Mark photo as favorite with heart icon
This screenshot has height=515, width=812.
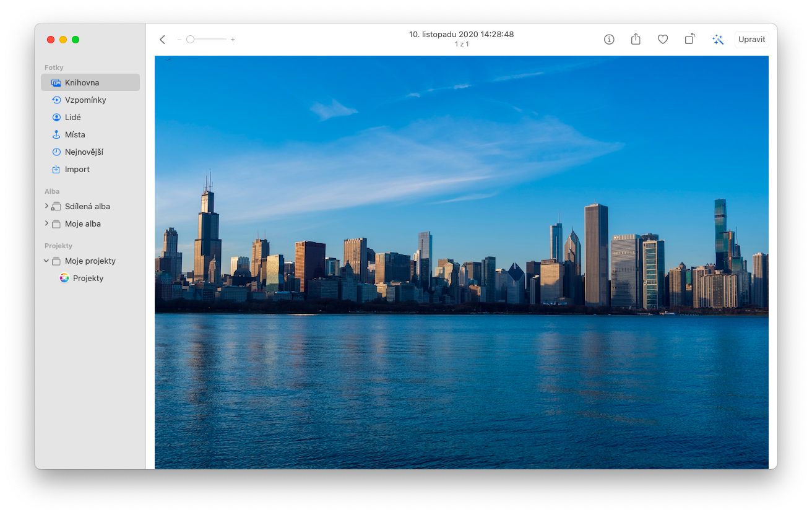663,40
